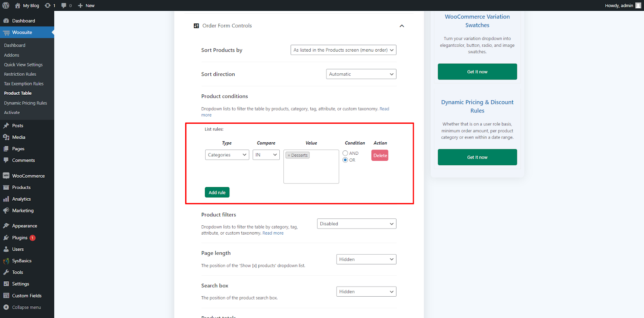The height and width of the screenshot is (318, 644).
Task: Open the Compare IN dropdown
Action: 266,155
